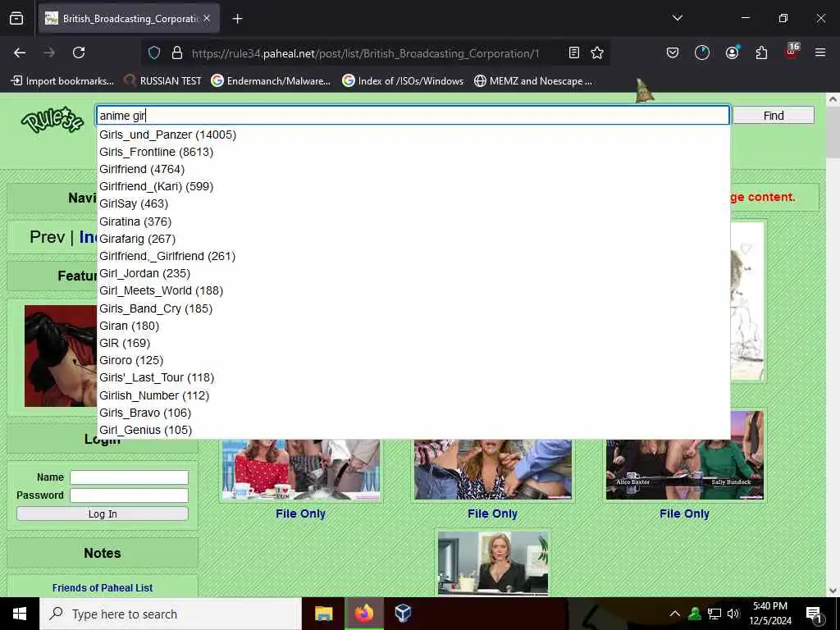This screenshot has height=630, width=840.
Task: Click the page scrollbar up arrow
Action: [833, 99]
